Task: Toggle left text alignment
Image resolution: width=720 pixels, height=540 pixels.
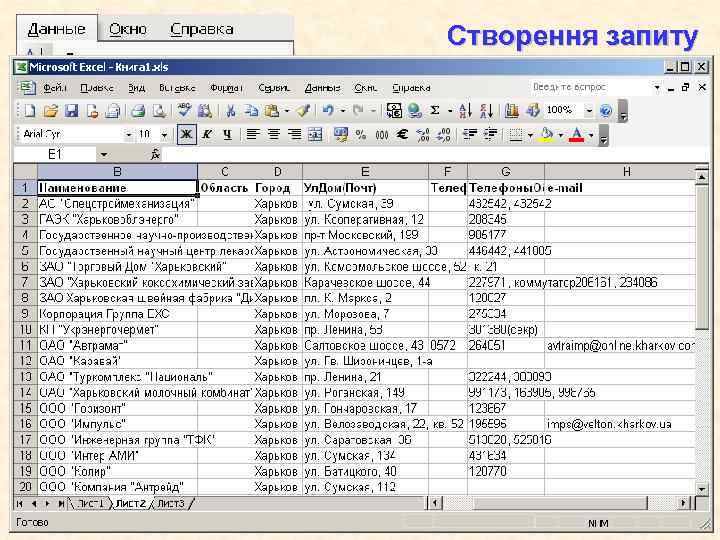Action: point(253,135)
